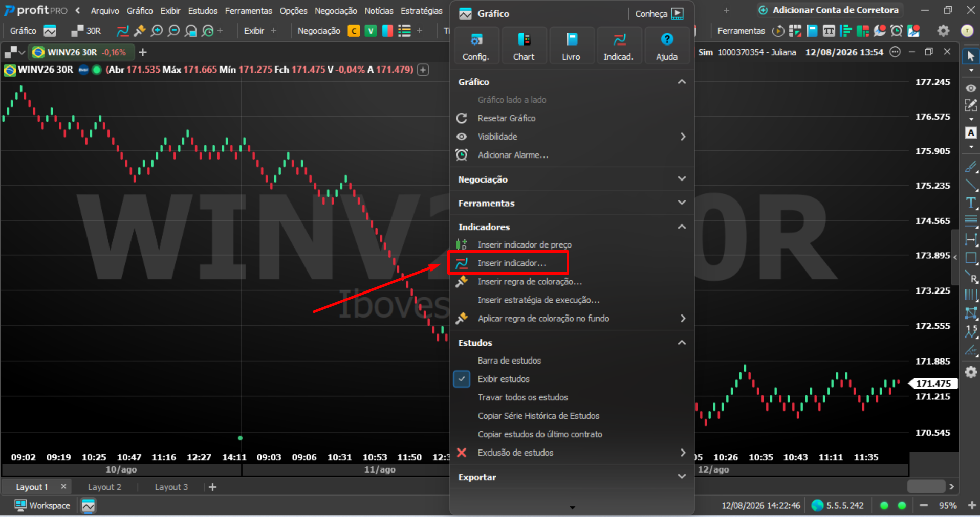Image resolution: width=980 pixels, height=517 pixels.
Task: Choose Adicionar Alarme… option
Action: pos(571,155)
